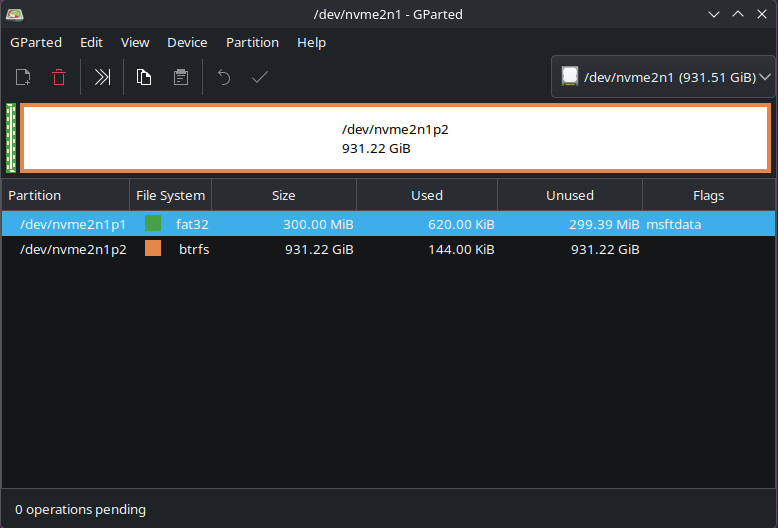
Task: Click the orange btrfs color swatch
Action: (x=153, y=248)
